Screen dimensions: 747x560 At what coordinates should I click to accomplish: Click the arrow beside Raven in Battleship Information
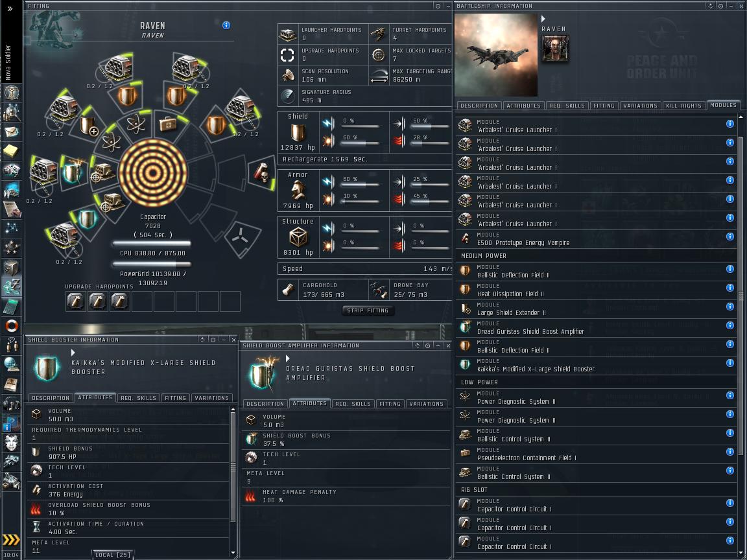tap(543, 19)
